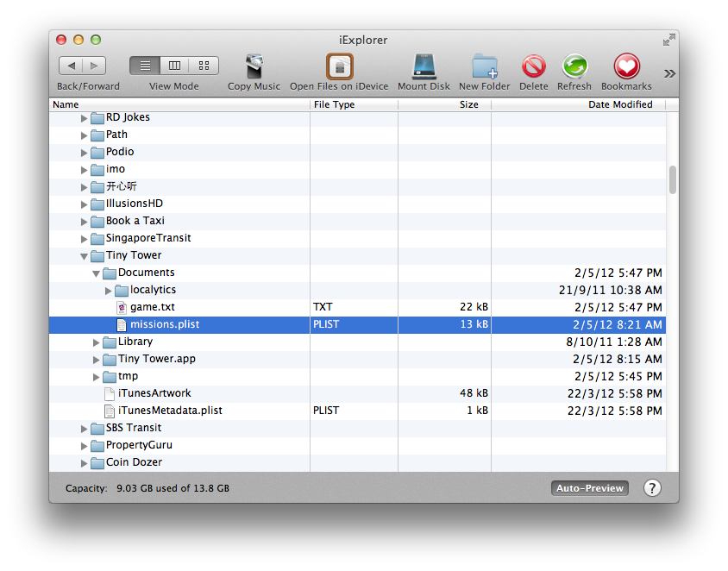728x571 pixels.
Task: Click the Podio folder icon
Action: coord(97,153)
